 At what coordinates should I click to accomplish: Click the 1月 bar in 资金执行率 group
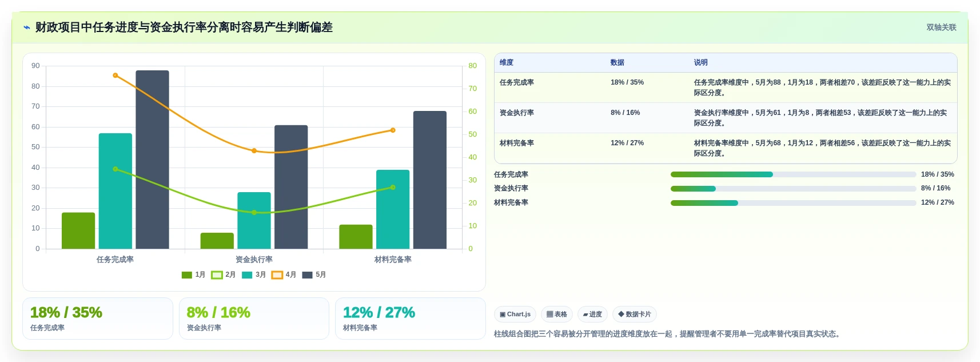(217, 241)
